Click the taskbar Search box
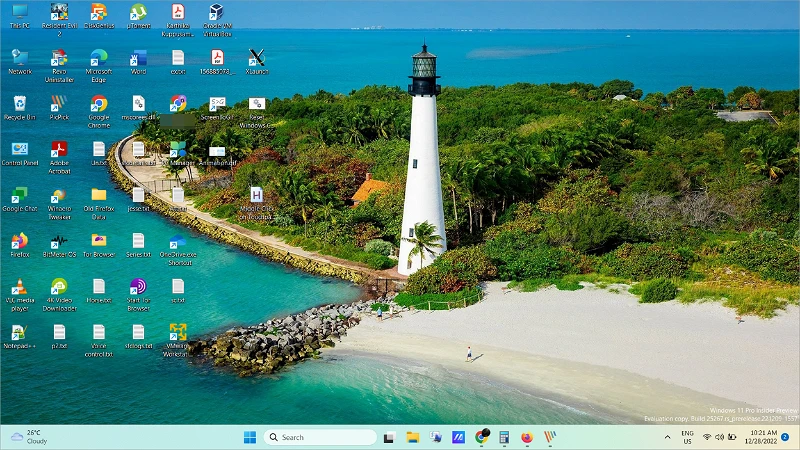 tap(320, 437)
